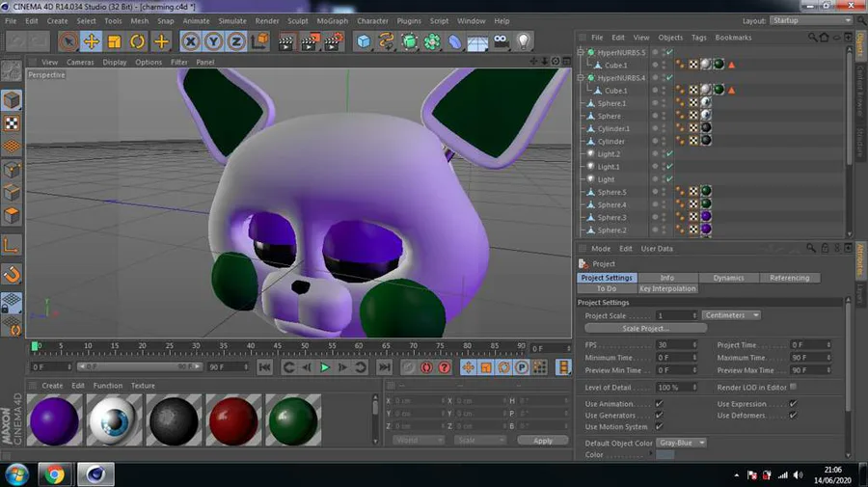Select the red material sphere
The height and width of the screenshot is (487, 868).
(233, 420)
